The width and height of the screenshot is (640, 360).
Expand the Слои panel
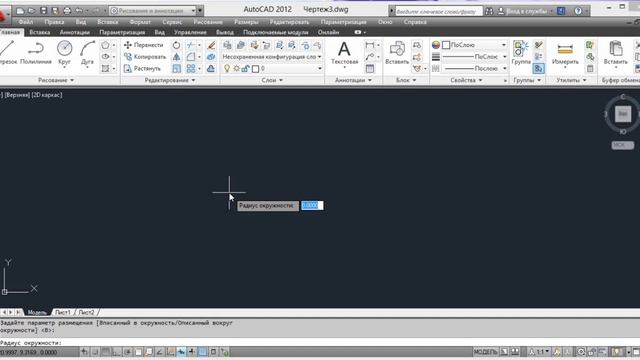(272, 80)
